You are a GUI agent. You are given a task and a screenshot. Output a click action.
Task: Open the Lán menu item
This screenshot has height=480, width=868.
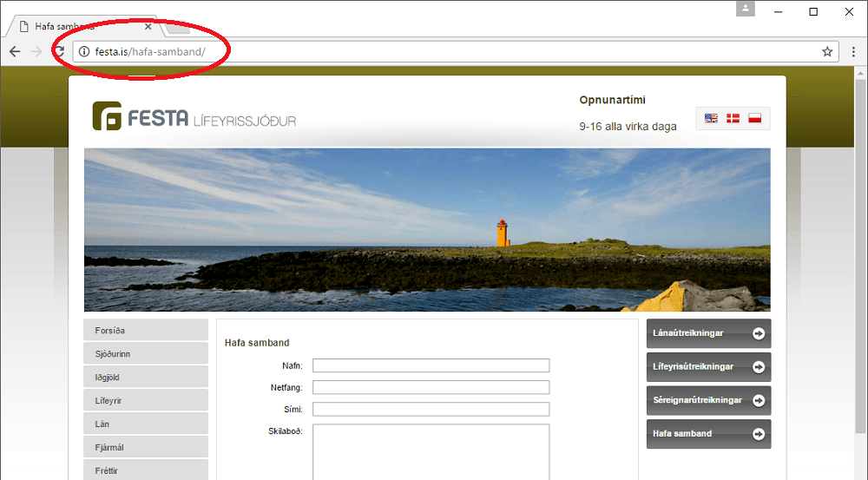146,424
